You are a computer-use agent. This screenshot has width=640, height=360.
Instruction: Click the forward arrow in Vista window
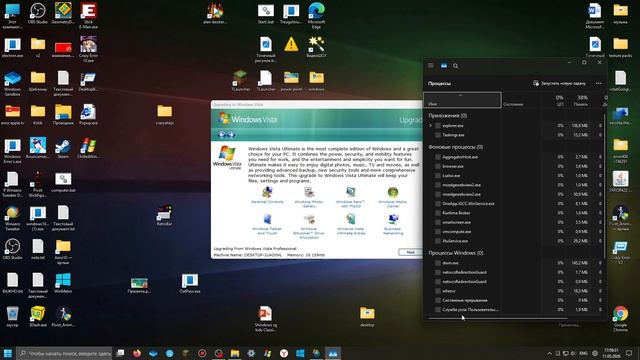231,134
